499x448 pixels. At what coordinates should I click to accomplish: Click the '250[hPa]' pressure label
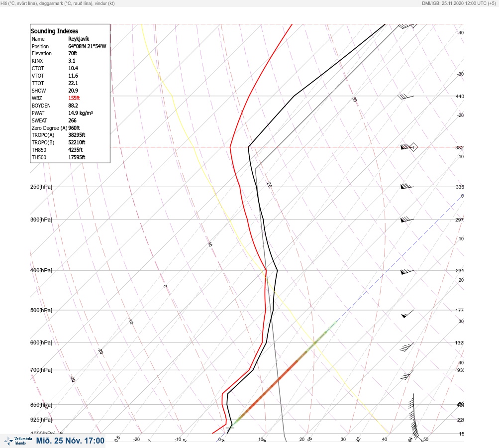tap(41, 187)
